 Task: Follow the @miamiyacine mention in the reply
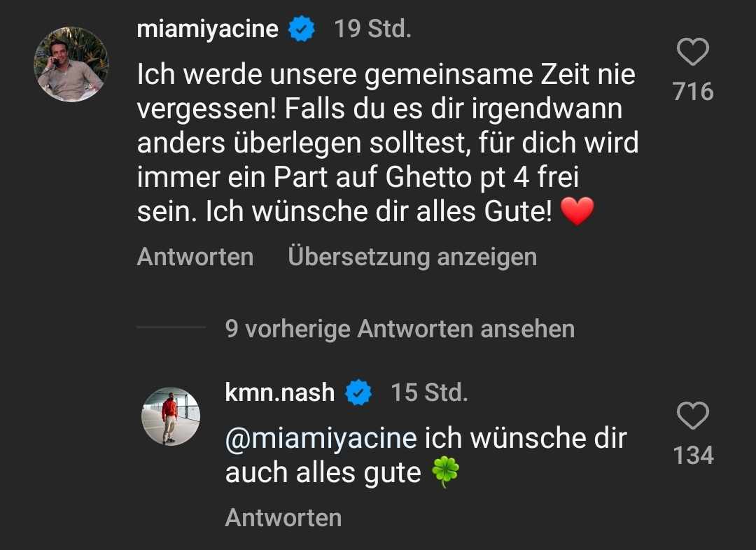(321, 439)
